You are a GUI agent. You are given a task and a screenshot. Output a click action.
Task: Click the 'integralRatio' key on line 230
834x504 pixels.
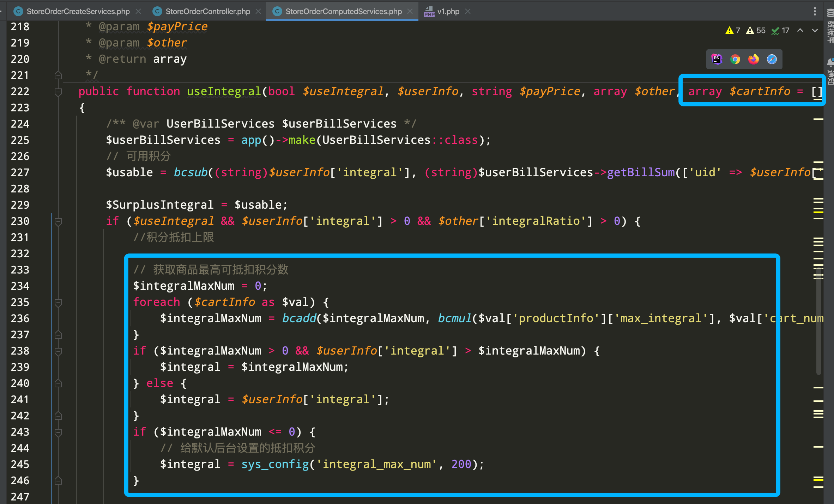(x=536, y=221)
